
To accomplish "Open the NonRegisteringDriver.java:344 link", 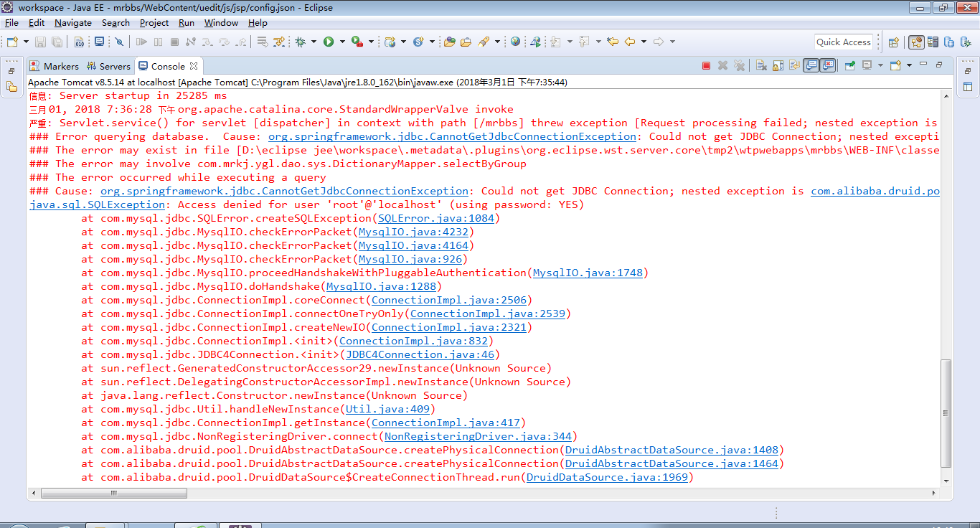I will click(479, 436).
